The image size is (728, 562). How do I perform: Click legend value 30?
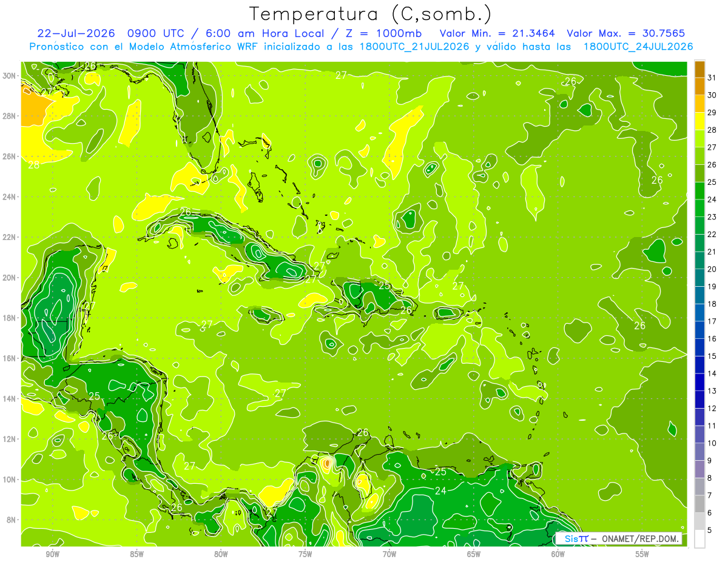(x=712, y=95)
